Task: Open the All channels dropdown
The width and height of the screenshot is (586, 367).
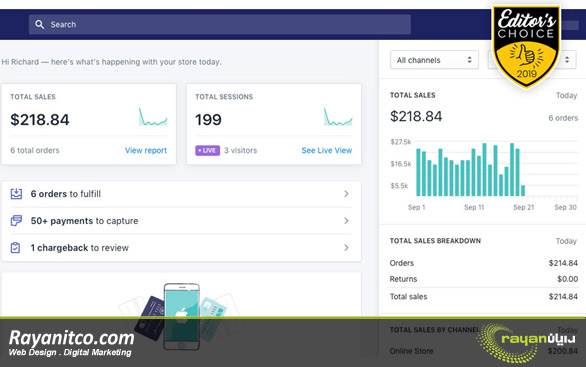Action: pos(434,60)
